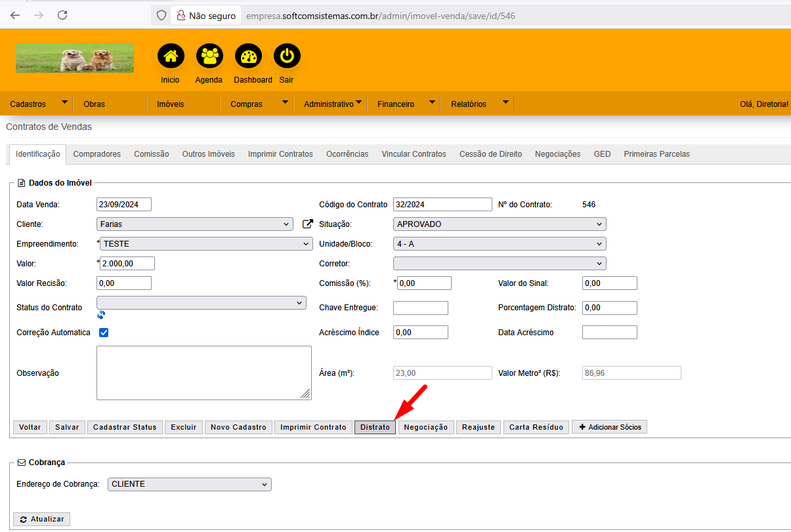This screenshot has width=791, height=532.
Task: Click the Distrato button
Action: 375,427
